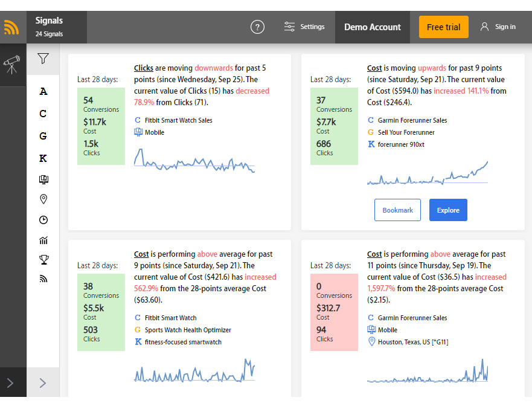Click the Settings sliders icon

(x=289, y=27)
